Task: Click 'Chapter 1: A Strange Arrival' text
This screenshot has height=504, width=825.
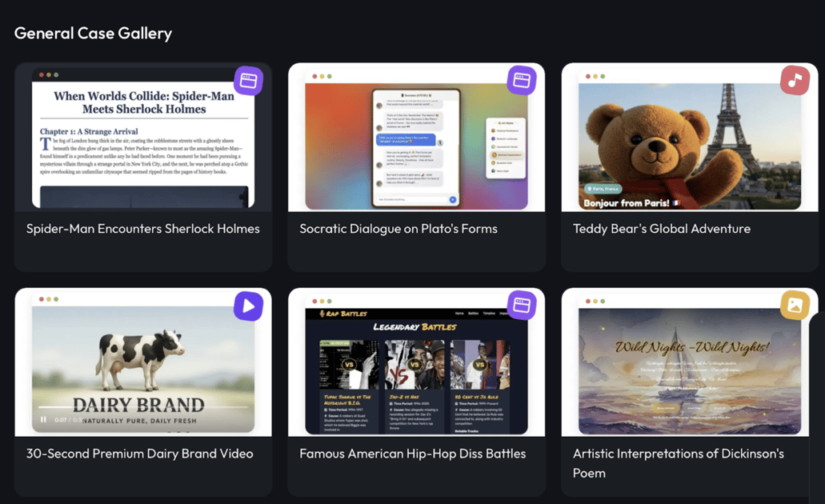Action: (x=89, y=131)
